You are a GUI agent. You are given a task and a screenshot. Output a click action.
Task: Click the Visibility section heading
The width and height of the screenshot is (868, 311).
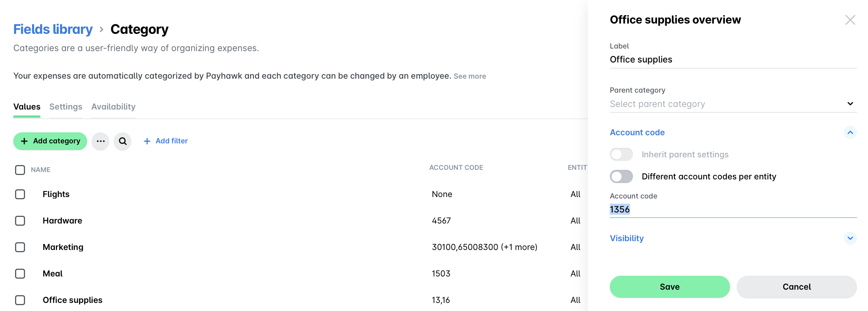click(x=627, y=238)
